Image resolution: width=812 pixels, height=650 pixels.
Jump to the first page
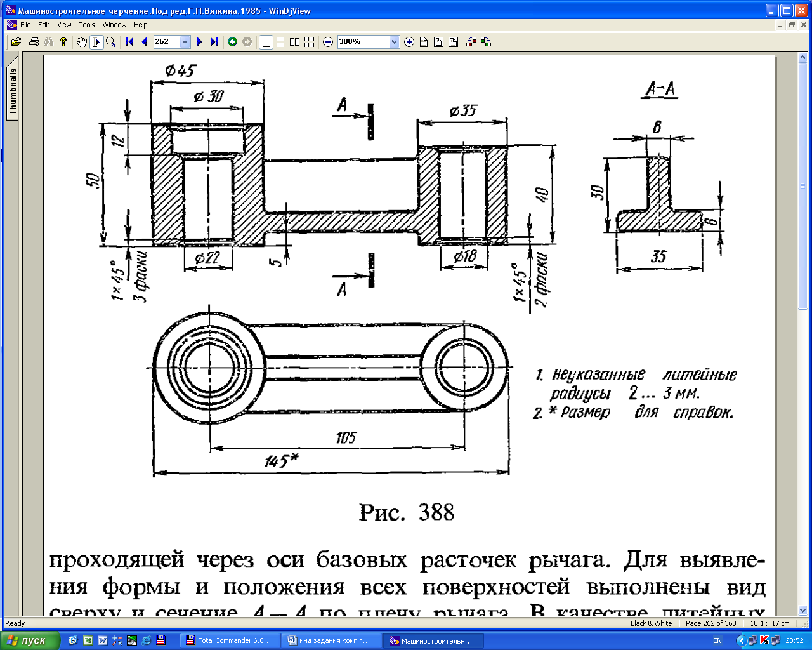[x=129, y=42]
